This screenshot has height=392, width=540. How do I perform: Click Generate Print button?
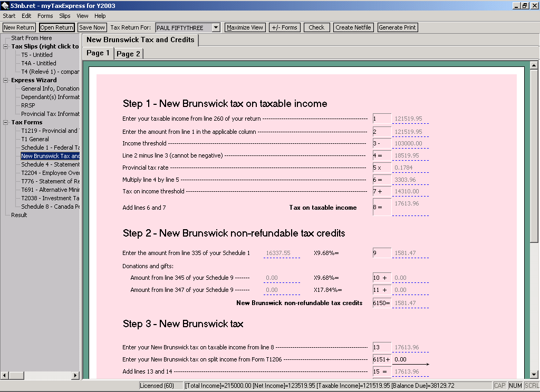coord(398,27)
